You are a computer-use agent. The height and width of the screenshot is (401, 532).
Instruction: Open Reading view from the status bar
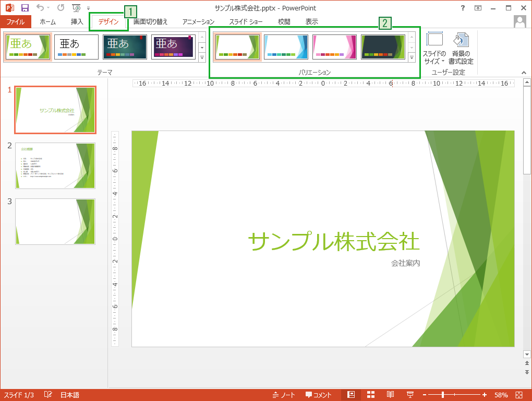[x=390, y=394]
